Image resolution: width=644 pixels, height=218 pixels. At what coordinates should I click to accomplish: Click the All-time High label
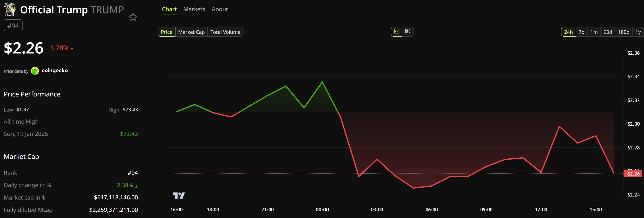[21, 122]
